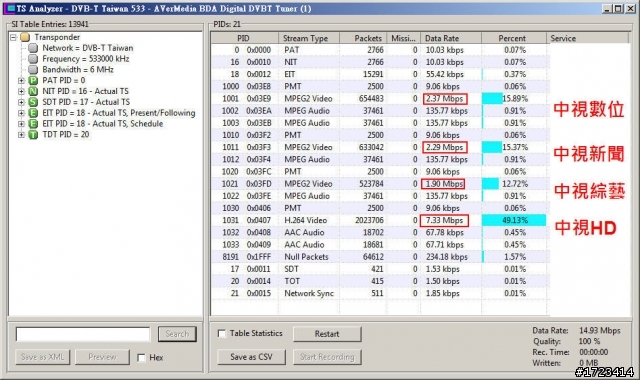Expand EIT PID = 18 Present/Following node
The width and height of the screenshot is (640, 380).
[21, 113]
